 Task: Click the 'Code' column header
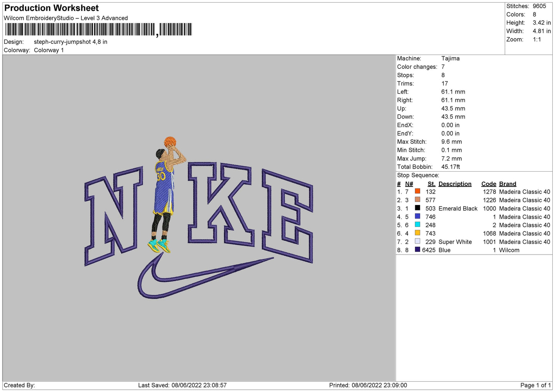489,184
